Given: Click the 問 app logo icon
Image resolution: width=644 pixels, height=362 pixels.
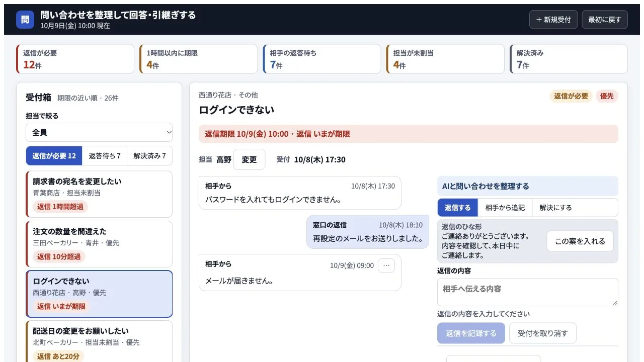Looking at the screenshot, I should point(25,20).
